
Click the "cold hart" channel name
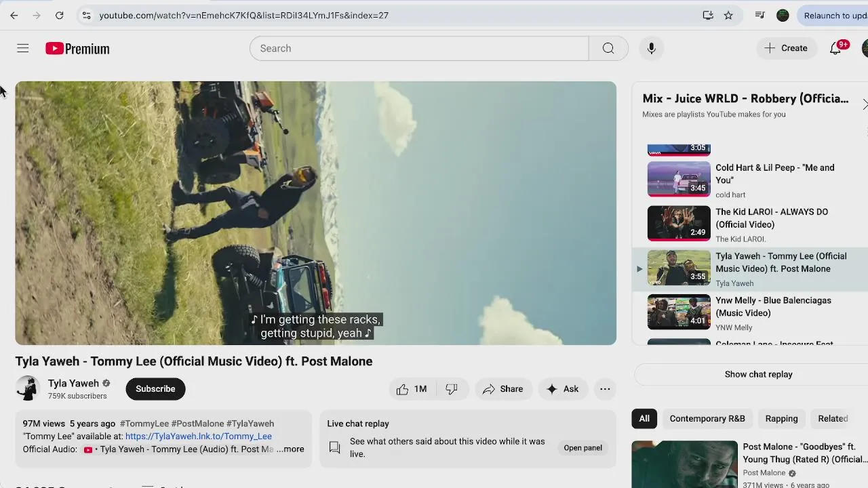(x=730, y=195)
